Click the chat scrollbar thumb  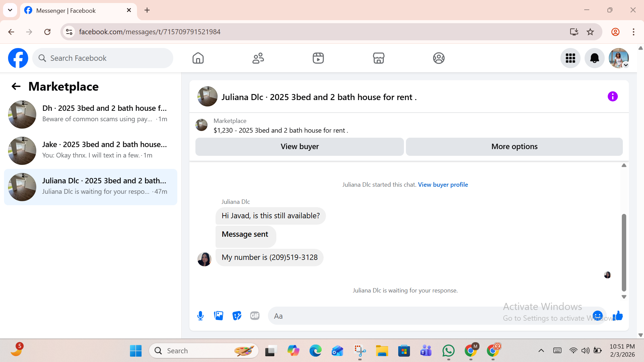(624, 253)
